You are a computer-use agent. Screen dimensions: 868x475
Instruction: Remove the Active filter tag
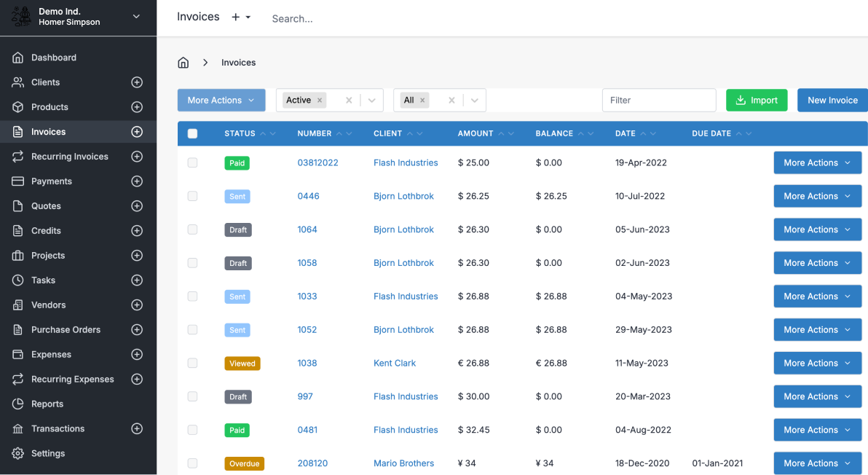[320, 101]
